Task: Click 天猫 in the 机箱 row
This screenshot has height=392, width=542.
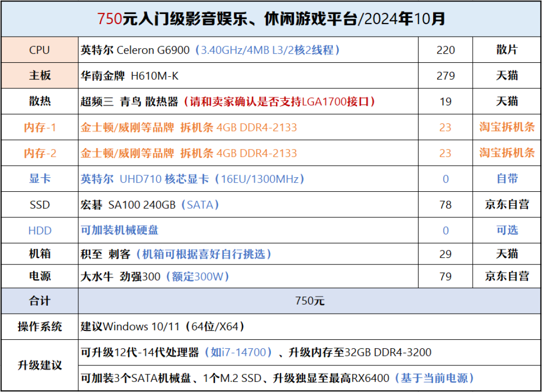Action: 507,254
